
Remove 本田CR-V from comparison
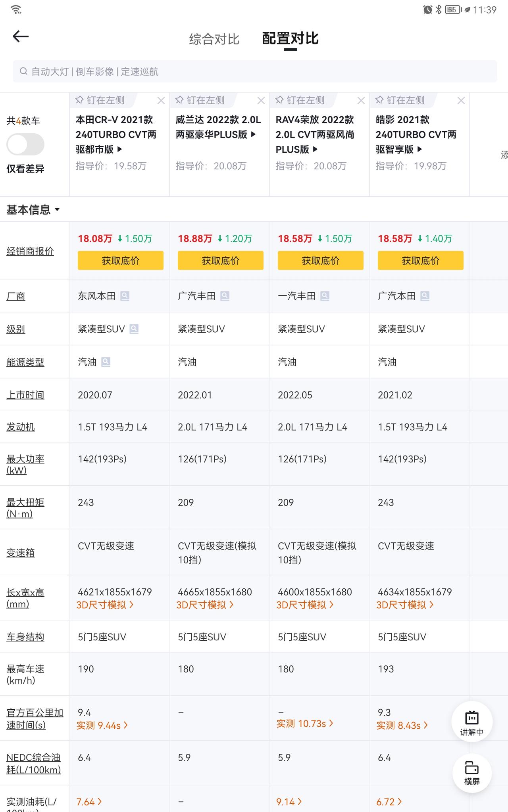coord(161,101)
